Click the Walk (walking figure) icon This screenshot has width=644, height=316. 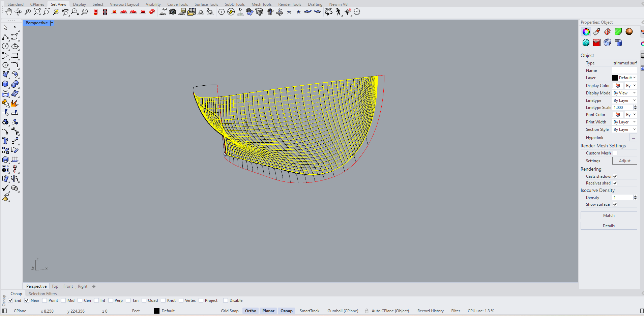[x=338, y=12]
